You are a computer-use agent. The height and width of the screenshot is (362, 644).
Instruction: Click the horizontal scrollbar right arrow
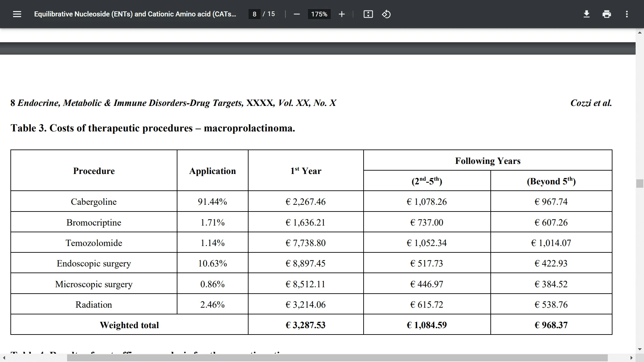pyautogui.click(x=632, y=358)
